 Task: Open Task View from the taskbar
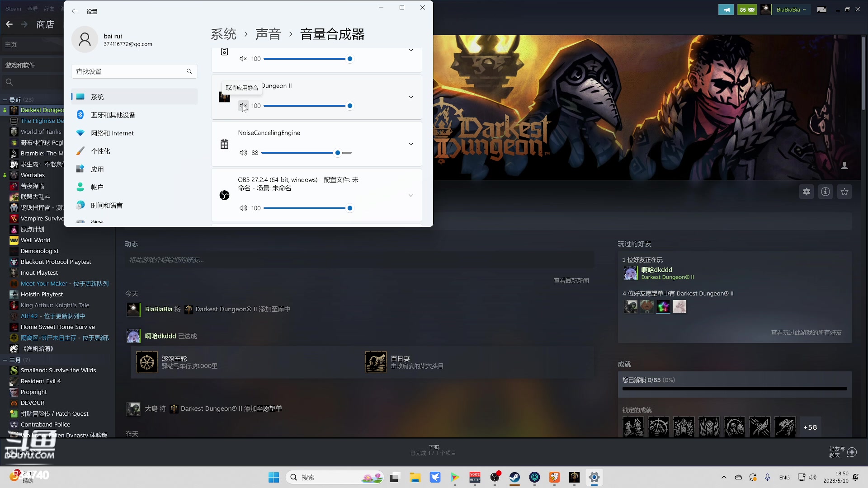coord(395,478)
